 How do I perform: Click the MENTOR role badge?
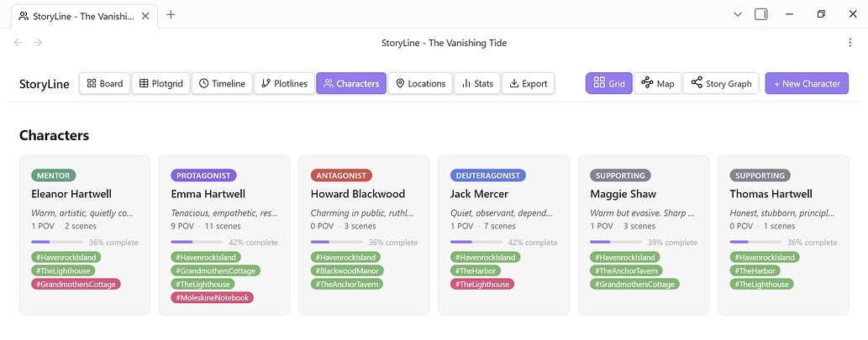pyautogui.click(x=53, y=175)
